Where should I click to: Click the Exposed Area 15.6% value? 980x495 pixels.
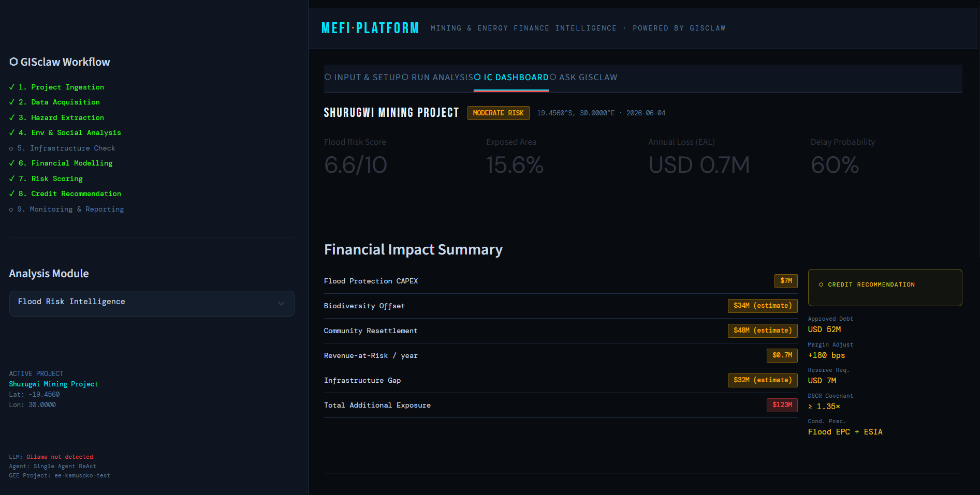[x=515, y=166]
